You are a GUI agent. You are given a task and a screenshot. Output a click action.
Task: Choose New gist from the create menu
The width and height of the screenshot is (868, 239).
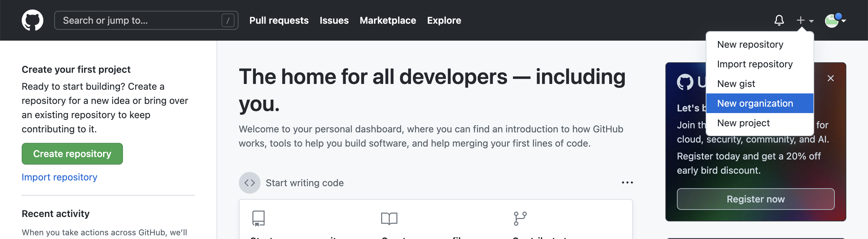coord(736,84)
